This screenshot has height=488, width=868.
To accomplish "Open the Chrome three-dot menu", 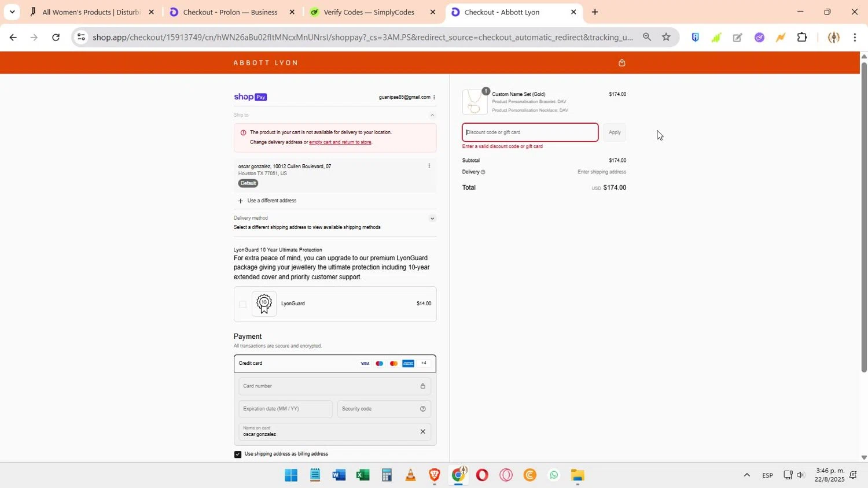I will [x=855, y=38].
